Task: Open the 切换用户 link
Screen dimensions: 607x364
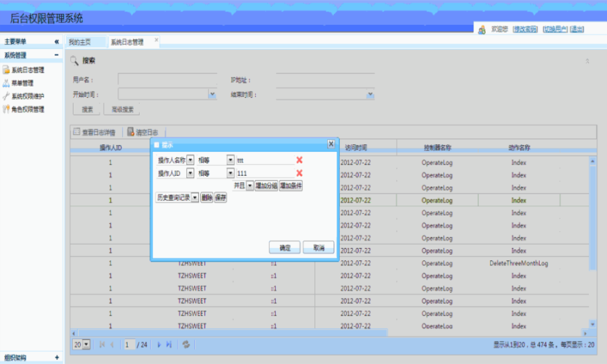Action: coord(555,29)
